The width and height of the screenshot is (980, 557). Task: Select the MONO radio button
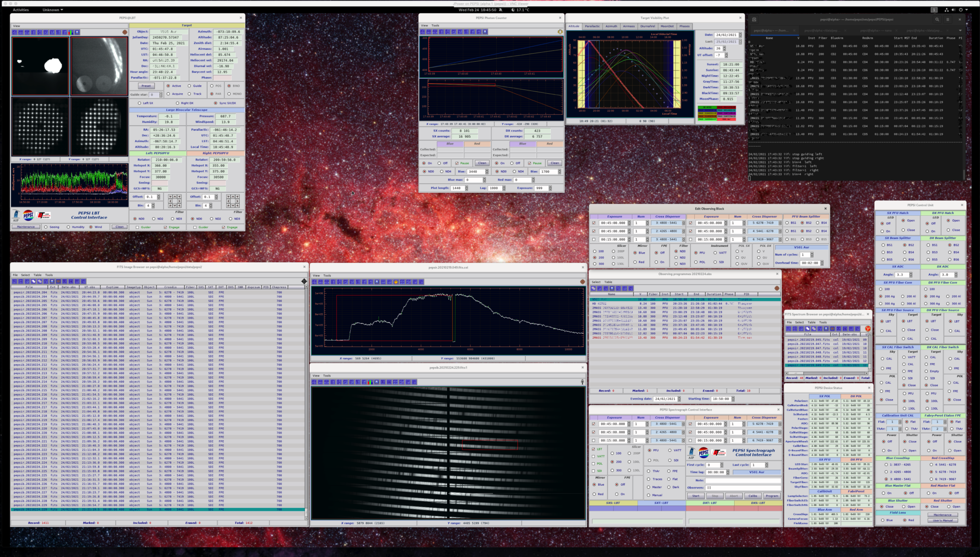pyautogui.click(x=229, y=94)
